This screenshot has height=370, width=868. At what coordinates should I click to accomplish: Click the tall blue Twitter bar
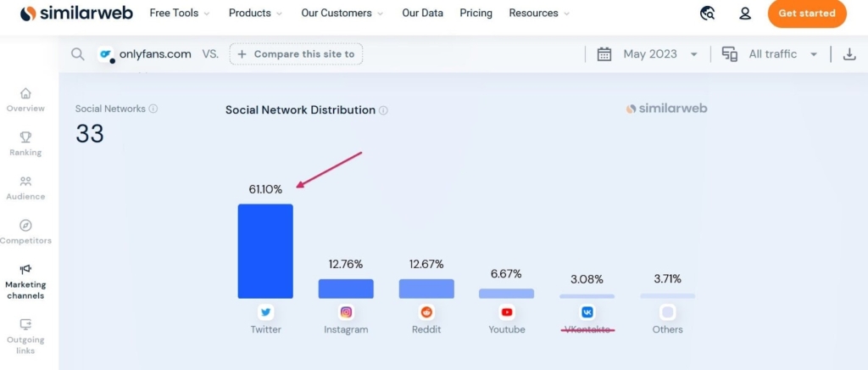pos(265,251)
